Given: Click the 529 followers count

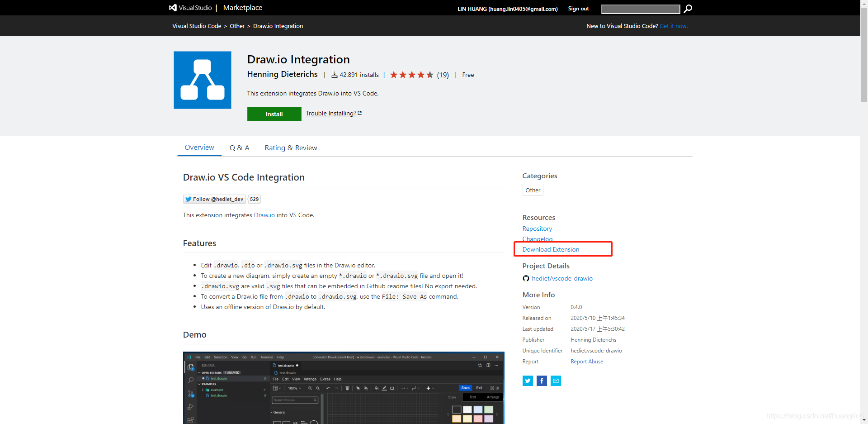Looking at the screenshot, I should [x=254, y=199].
